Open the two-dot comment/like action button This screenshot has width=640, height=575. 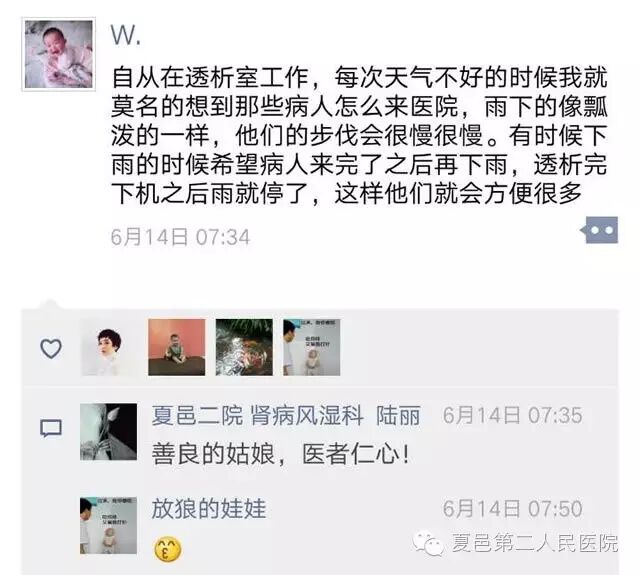(x=599, y=230)
